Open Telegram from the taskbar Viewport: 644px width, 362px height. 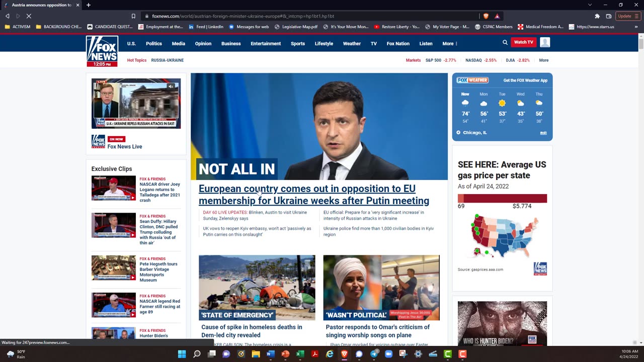374,354
